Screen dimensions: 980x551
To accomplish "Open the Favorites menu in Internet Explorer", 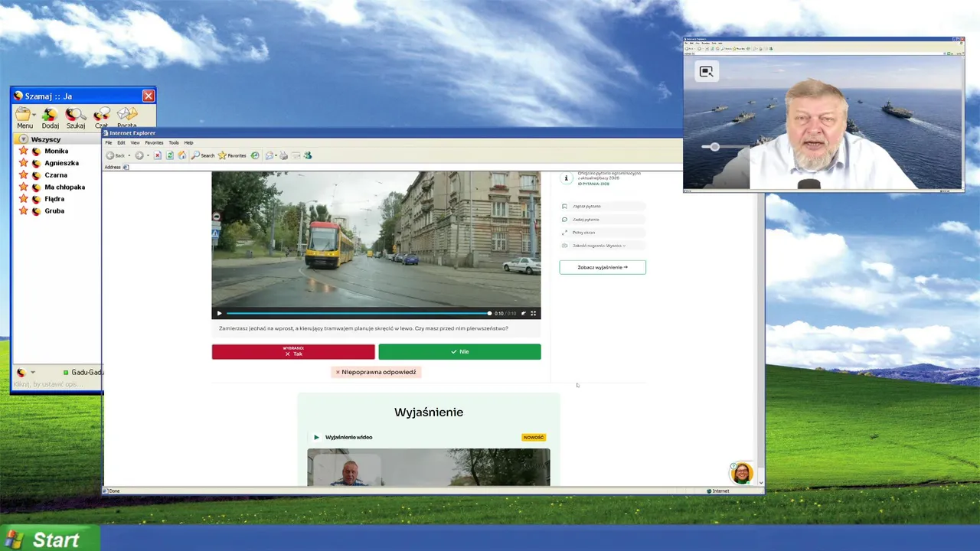I will click(x=154, y=142).
